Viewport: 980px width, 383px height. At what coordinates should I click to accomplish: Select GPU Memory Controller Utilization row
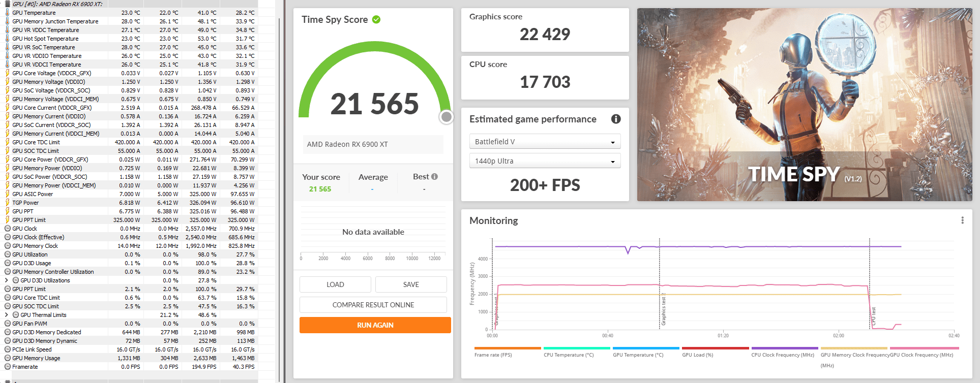click(x=130, y=272)
